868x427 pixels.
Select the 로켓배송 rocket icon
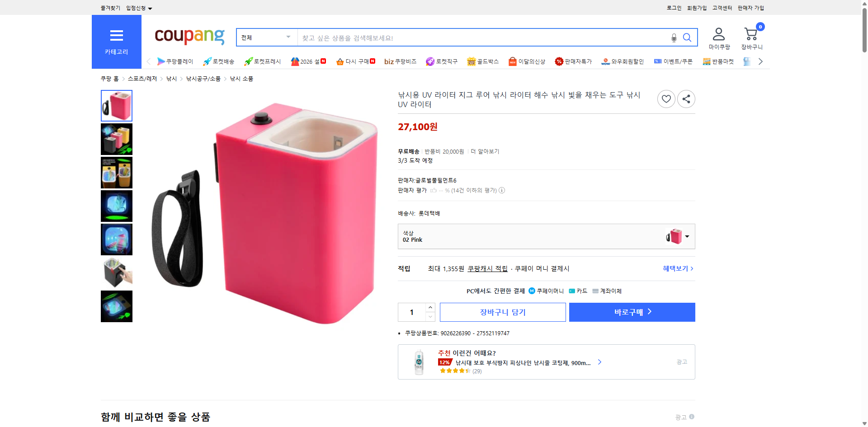point(207,61)
